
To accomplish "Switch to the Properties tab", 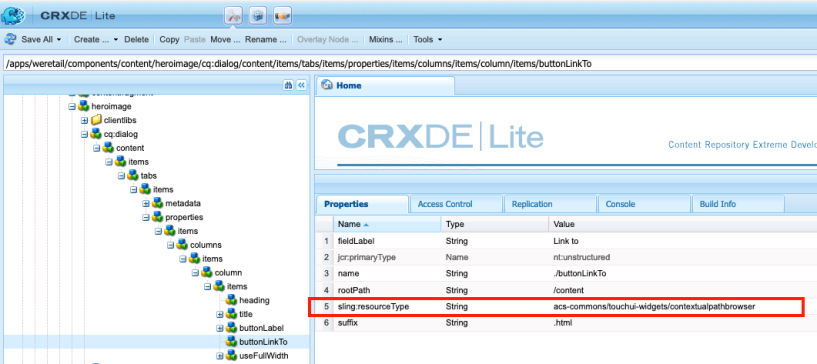I will (362, 204).
